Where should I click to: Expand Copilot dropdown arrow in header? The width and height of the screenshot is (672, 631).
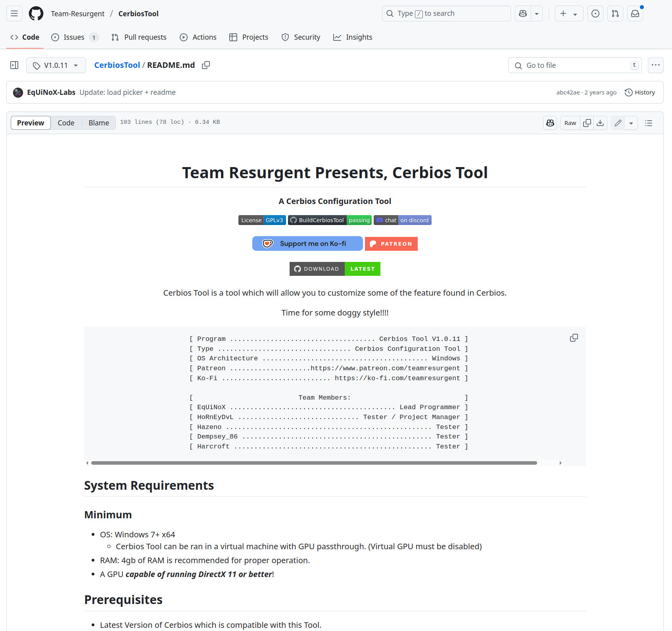537,13
